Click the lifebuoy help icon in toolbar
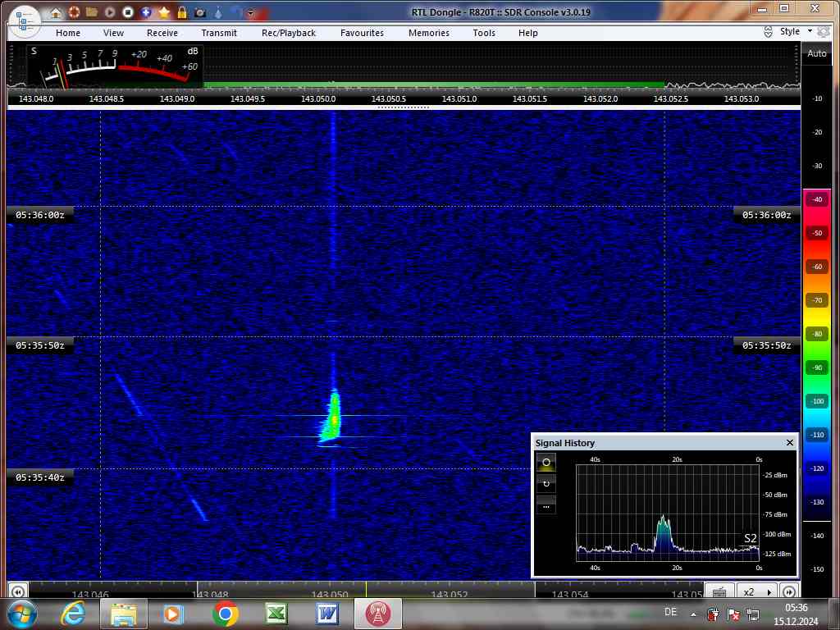This screenshot has height=630, width=840. pyautogui.click(x=74, y=11)
